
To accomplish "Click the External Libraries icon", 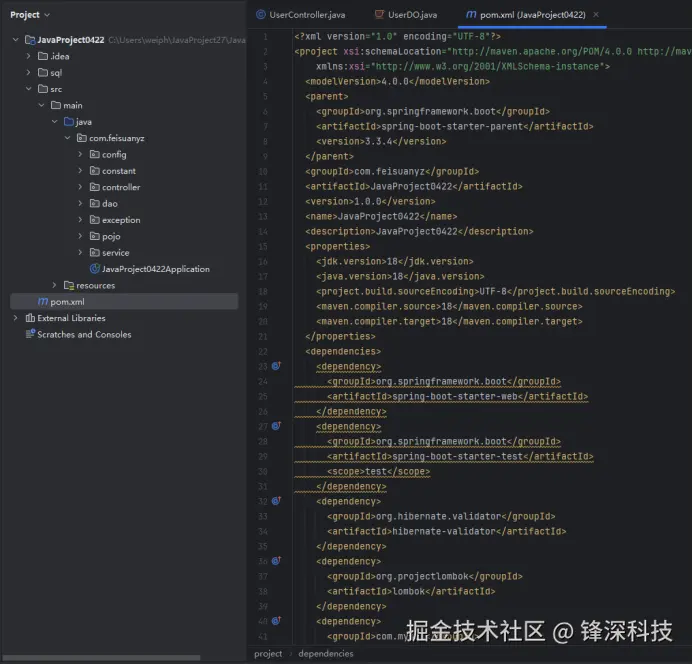I will 30,318.
